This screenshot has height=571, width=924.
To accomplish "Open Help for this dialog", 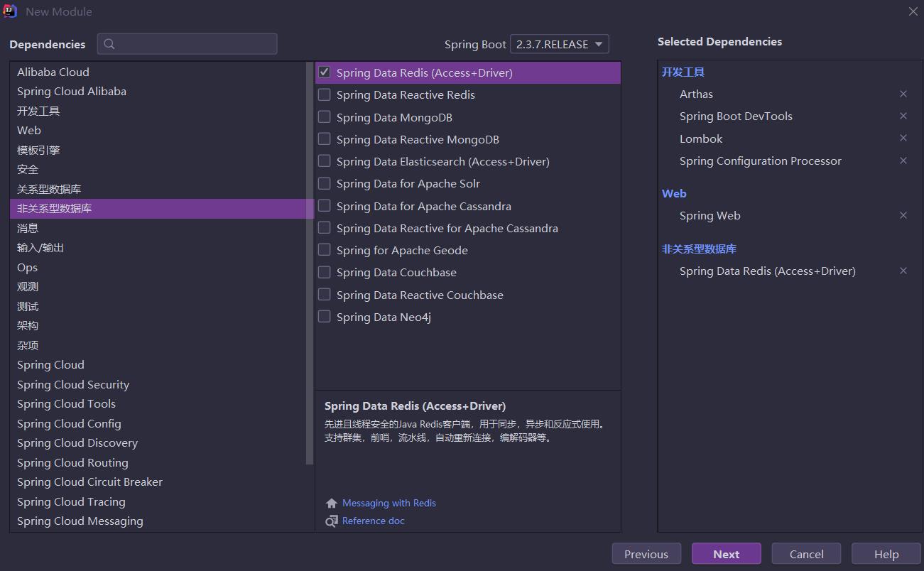I will coord(886,554).
